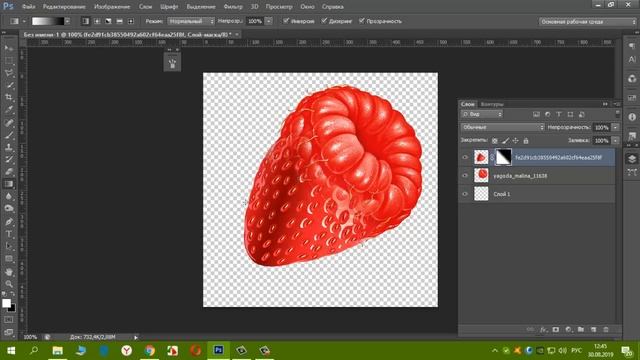
Task: Filter layers by text type
Action: pyautogui.click(x=559, y=114)
